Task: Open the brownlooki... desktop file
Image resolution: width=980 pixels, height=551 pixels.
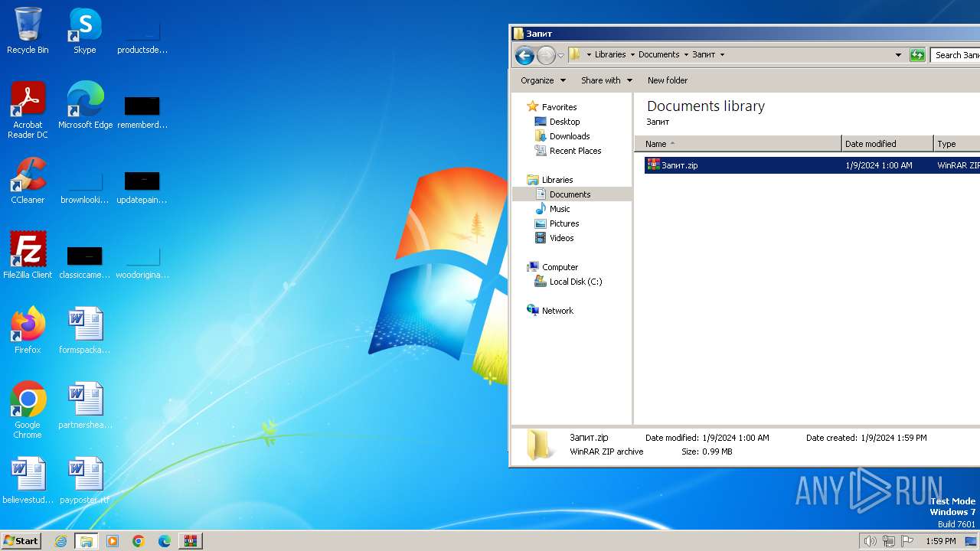Action: pyautogui.click(x=85, y=186)
